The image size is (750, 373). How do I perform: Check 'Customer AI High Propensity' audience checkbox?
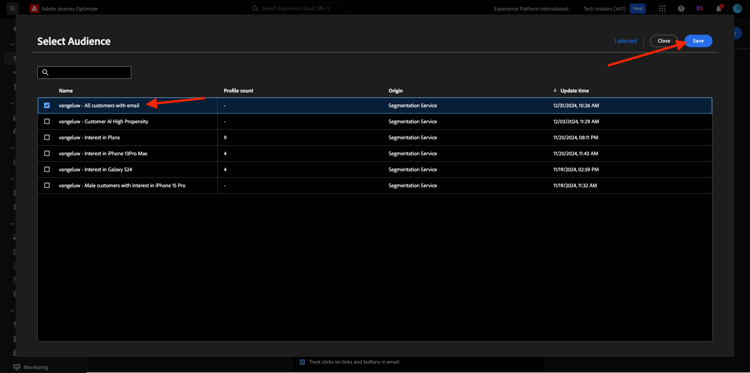[x=47, y=121]
